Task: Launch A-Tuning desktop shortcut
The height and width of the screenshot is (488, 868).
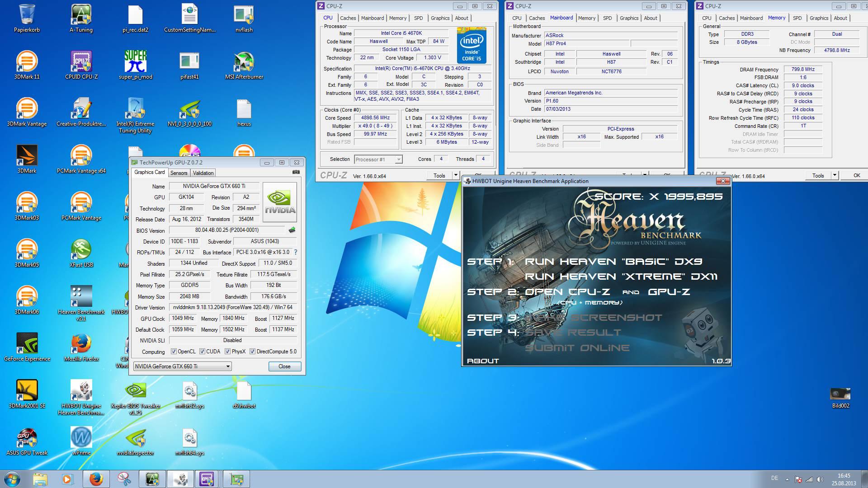Action: [x=81, y=18]
